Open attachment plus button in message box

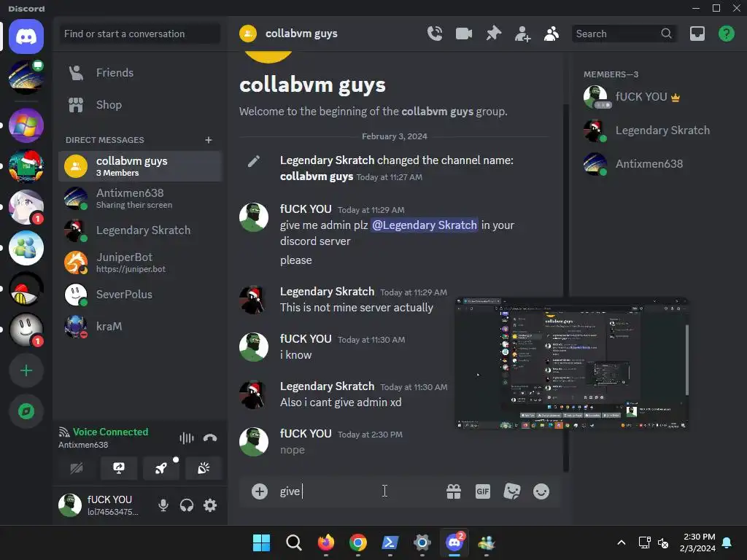click(x=259, y=491)
